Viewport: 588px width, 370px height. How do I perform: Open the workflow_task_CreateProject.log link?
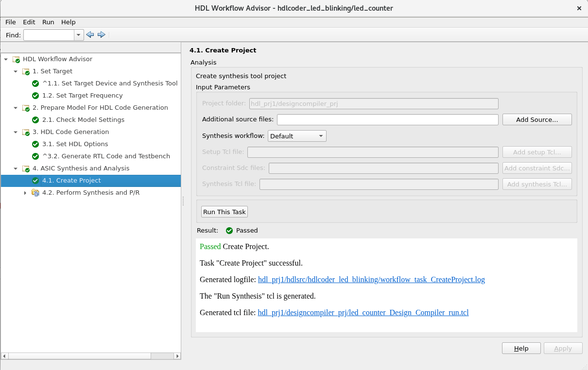tap(371, 280)
